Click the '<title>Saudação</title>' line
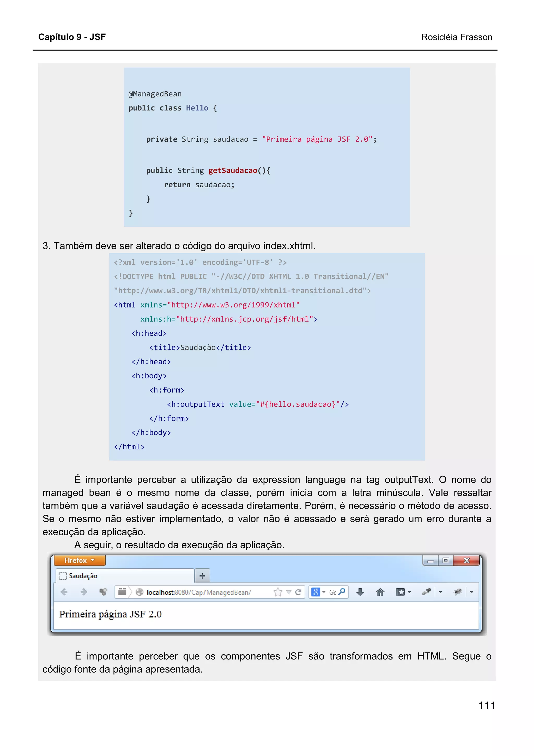 200,347
